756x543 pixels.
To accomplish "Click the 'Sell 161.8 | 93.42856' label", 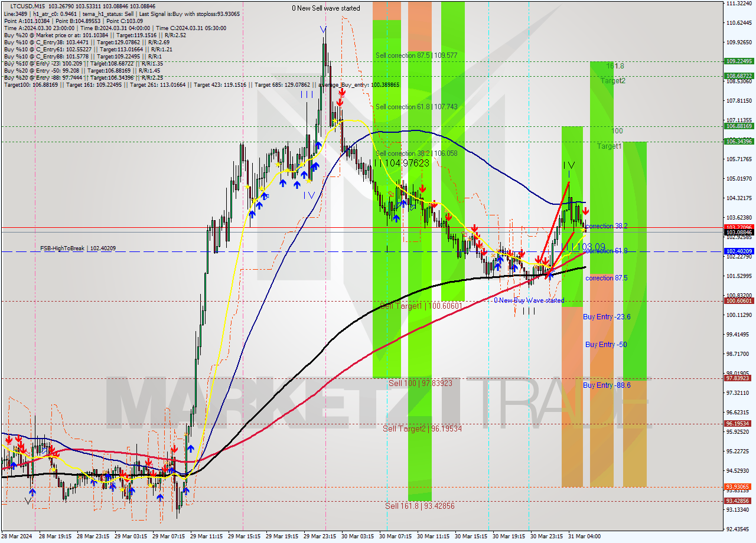I will 420,506.
